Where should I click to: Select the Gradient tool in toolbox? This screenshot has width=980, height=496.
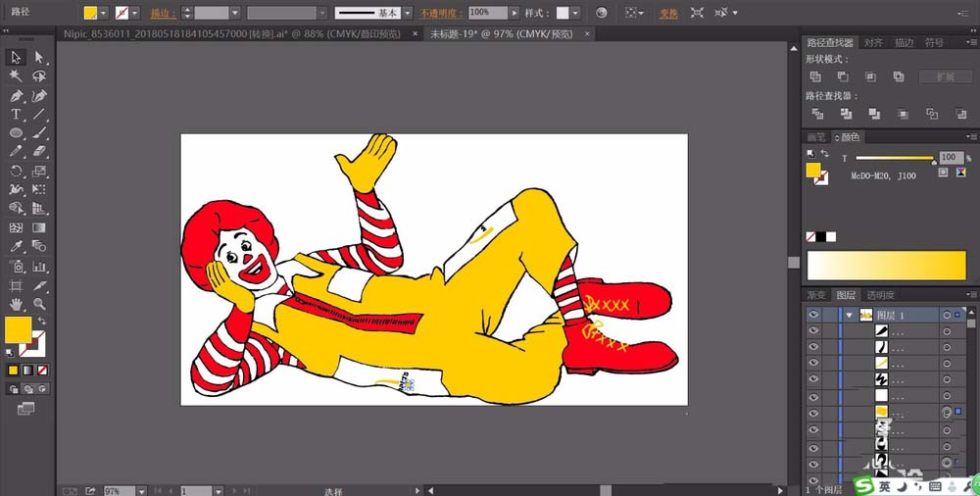[x=39, y=228]
